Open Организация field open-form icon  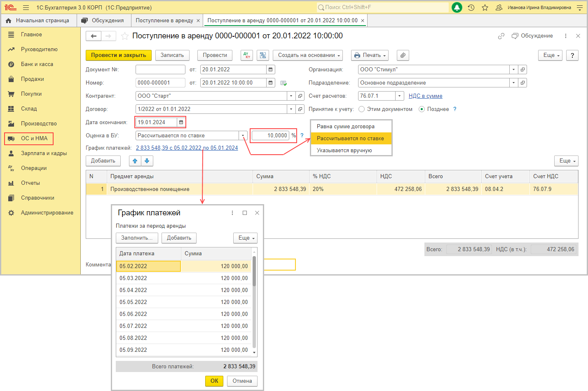[x=522, y=70]
